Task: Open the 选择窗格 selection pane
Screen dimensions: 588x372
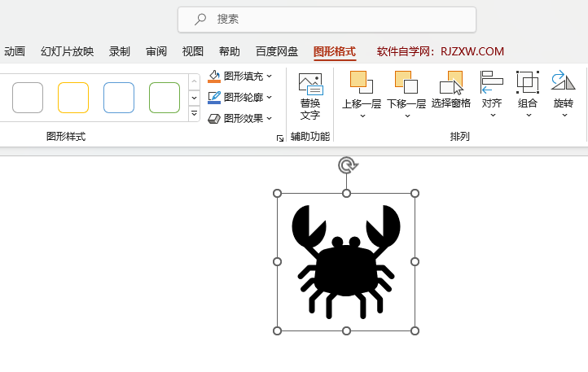Action: click(450, 90)
